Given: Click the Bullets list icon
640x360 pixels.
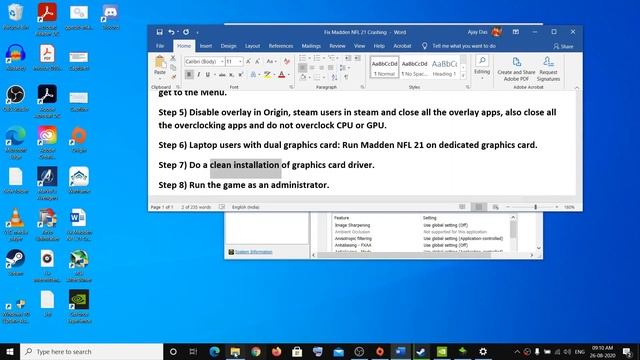Looking at the screenshot, I should [x=303, y=58].
